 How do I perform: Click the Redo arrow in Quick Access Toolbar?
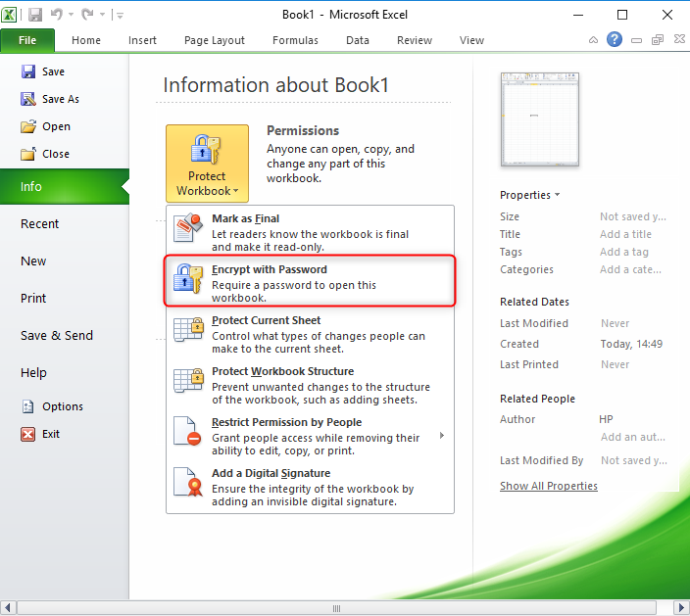87,15
